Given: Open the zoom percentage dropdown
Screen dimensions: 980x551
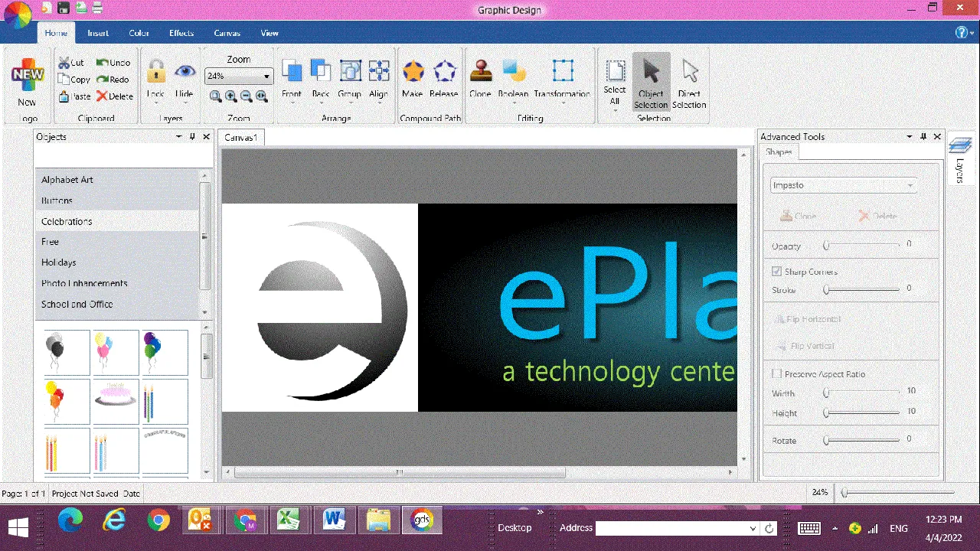Looking at the screenshot, I should coord(266,77).
